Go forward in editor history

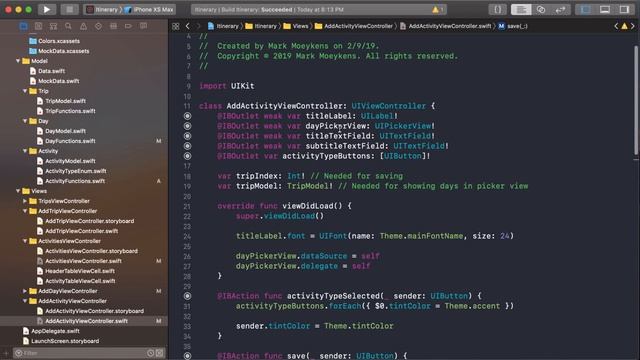tap(199, 26)
